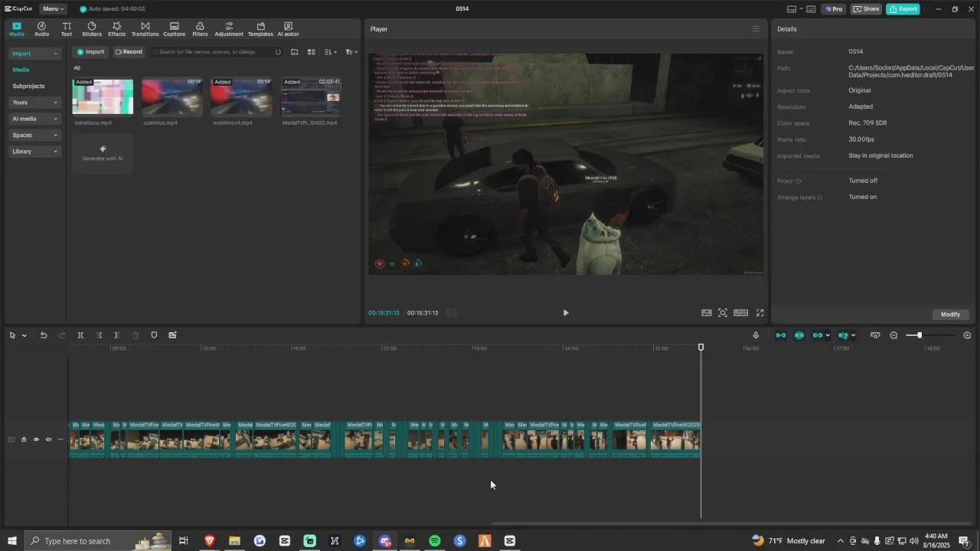980x551 pixels.
Task: Open the Effects tab
Action: point(116,29)
